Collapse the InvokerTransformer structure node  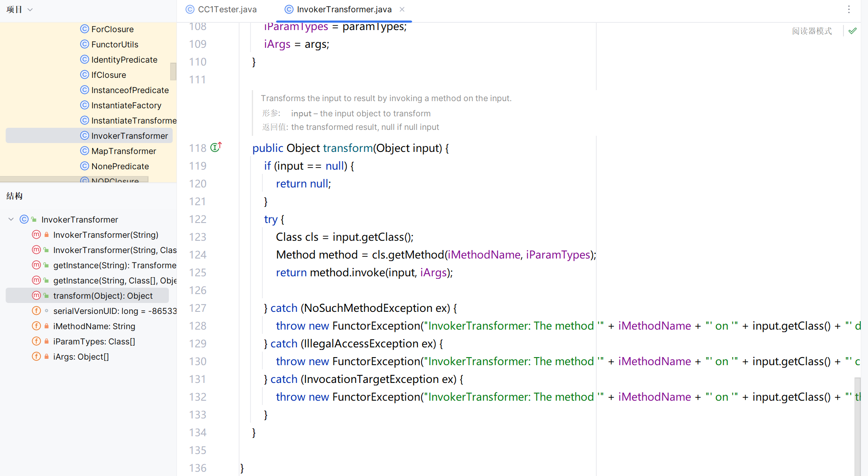tap(11, 219)
